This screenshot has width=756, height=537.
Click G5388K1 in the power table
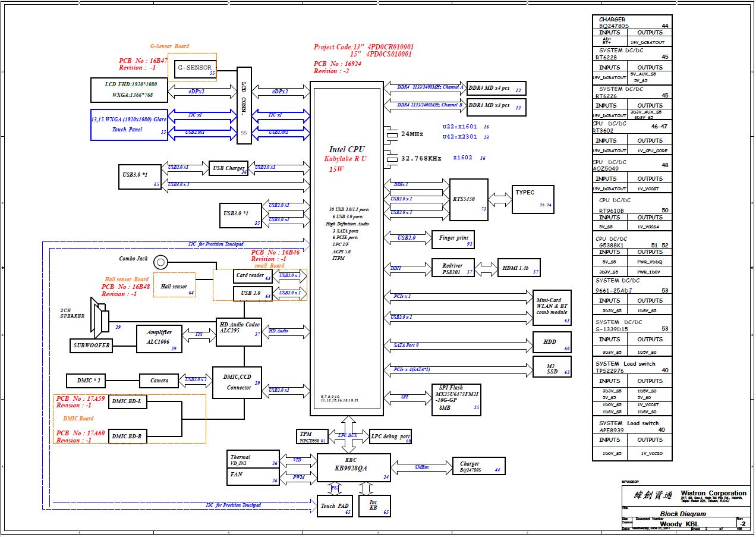click(x=610, y=245)
